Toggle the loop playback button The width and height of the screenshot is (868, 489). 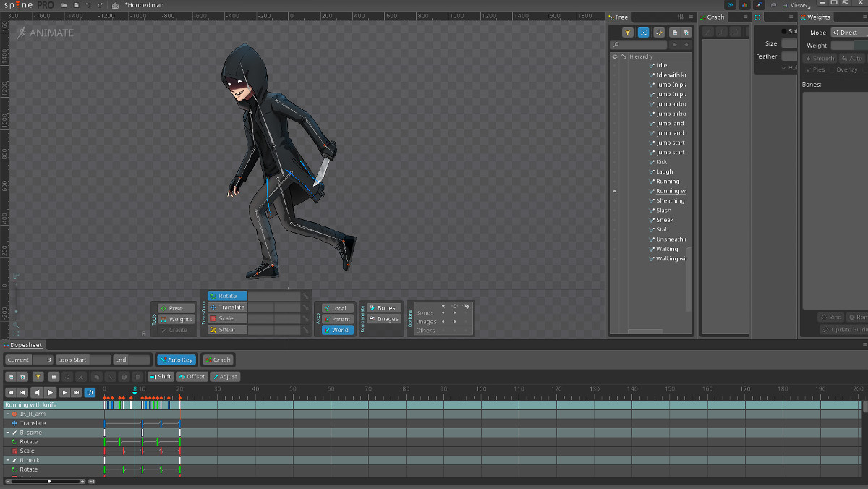90,393
